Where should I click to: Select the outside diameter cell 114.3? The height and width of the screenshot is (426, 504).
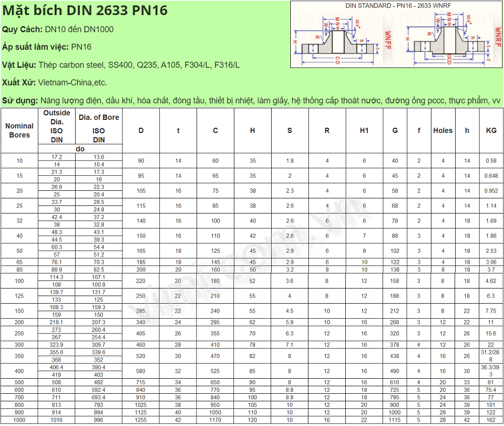click(56, 277)
